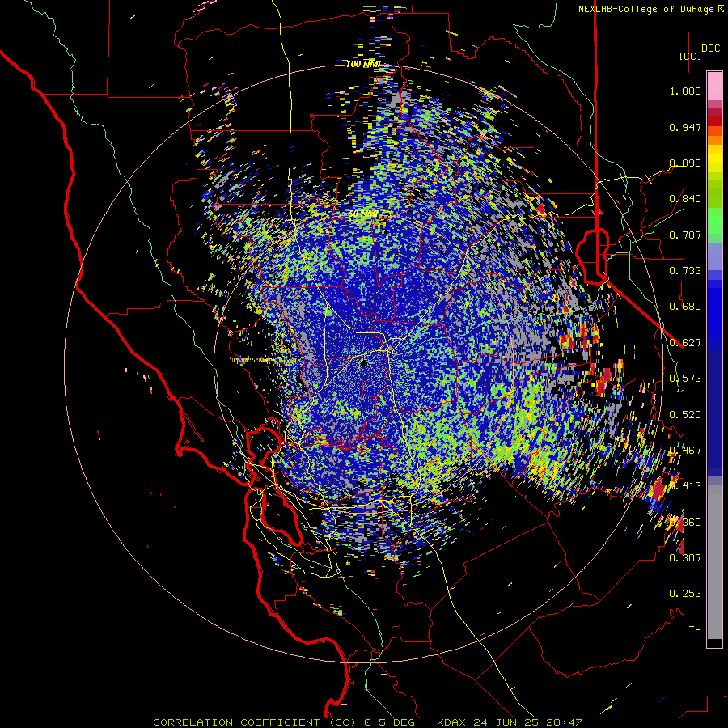Pick the yellow color bar segment
Image resolution: width=728 pixels, height=728 pixels.
coord(714,159)
